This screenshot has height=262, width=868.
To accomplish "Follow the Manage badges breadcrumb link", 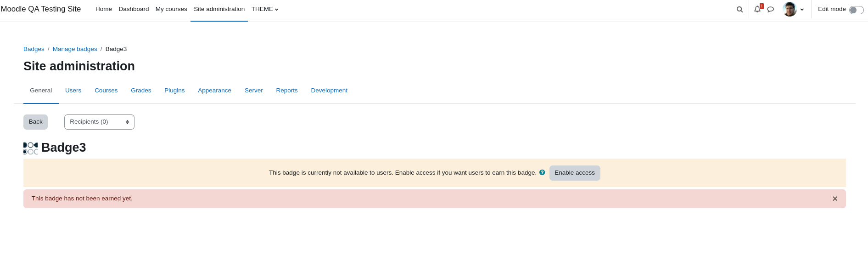I will click(x=75, y=49).
